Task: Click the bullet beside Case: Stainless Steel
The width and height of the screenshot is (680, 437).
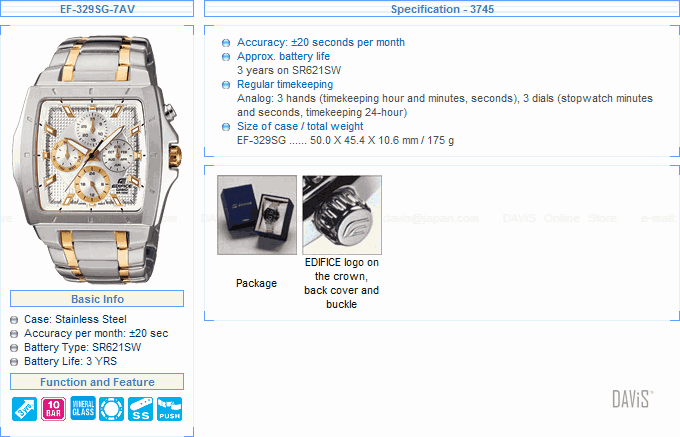Action: pos(14,320)
